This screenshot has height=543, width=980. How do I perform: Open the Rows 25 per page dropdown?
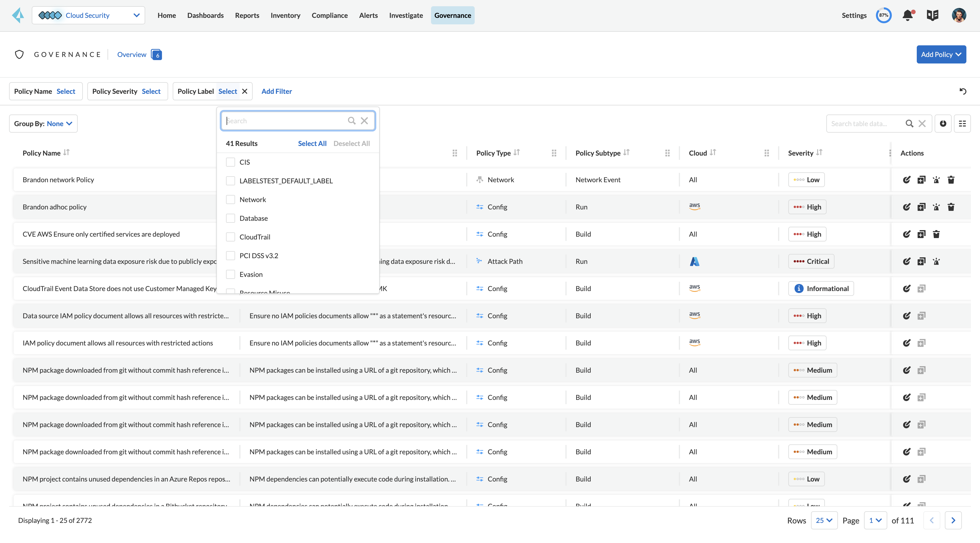click(824, 520)
